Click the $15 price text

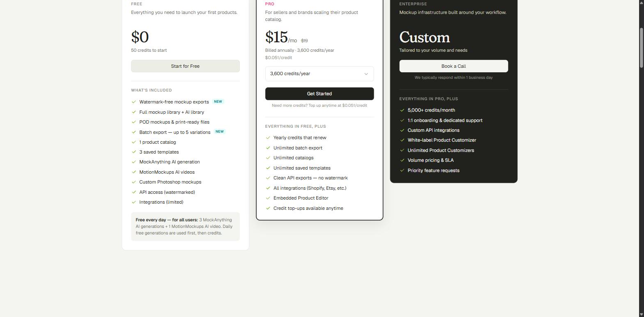pos(276,37)
